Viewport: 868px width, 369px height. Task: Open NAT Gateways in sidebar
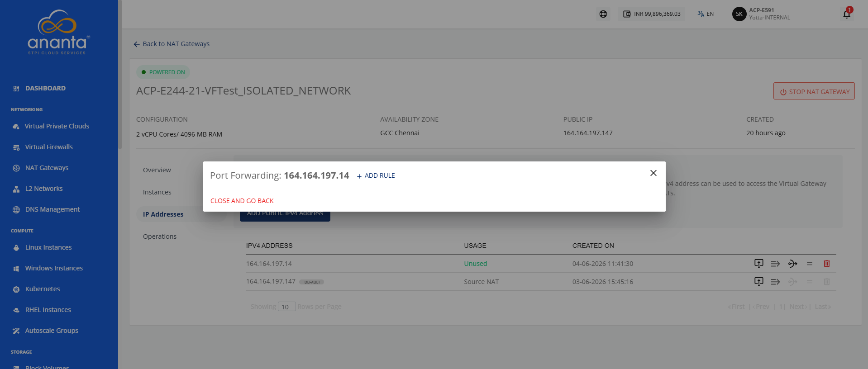pyautogui.click(x=47, y=168)
